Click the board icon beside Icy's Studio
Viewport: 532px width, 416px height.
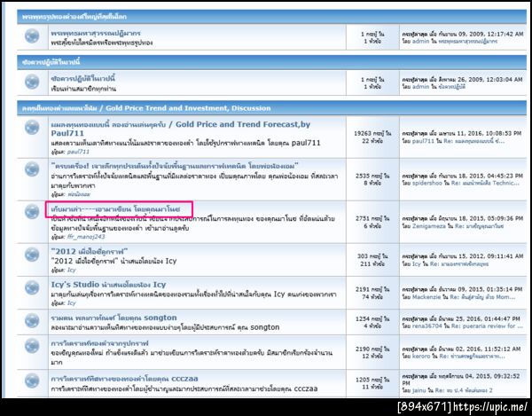[32, 287]
